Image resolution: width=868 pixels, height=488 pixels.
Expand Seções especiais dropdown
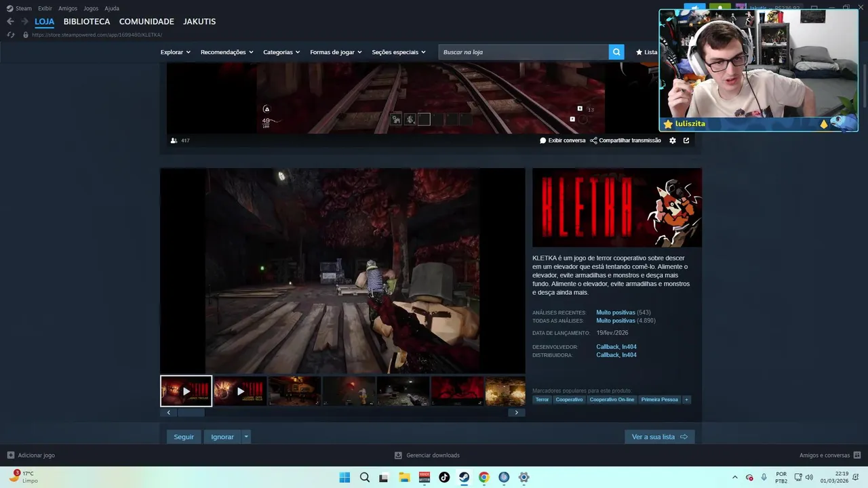tap(399, 52)
